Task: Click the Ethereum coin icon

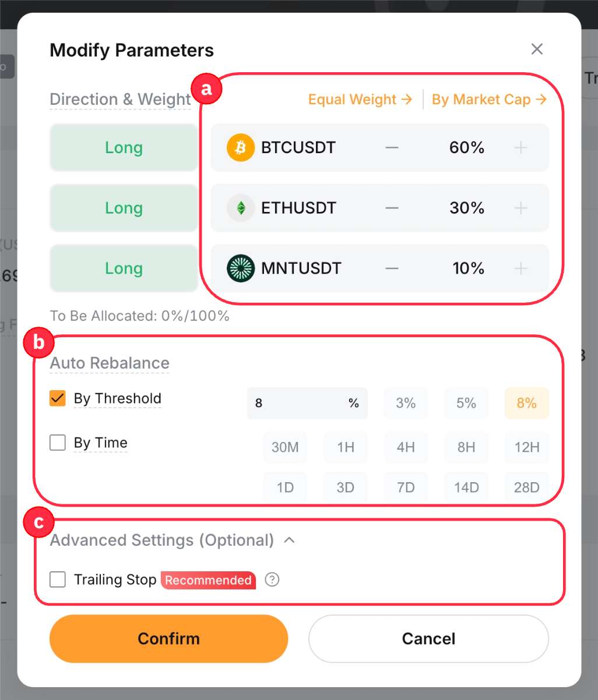Action: pyautogui.click(x=240, y=208)
